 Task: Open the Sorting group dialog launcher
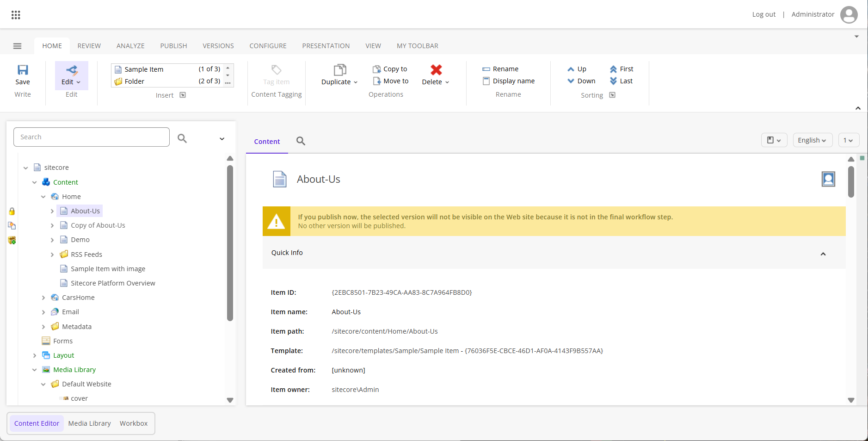point(612,95)
